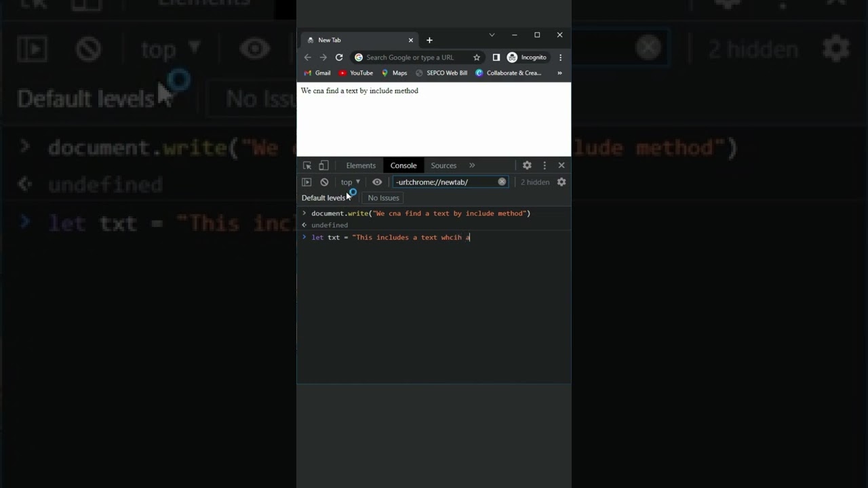This screenshot has height=488, width=868.
Task: Open the SEPCO Web Bill bookmark
Action: pyautogui.click(x=441, y=73)
